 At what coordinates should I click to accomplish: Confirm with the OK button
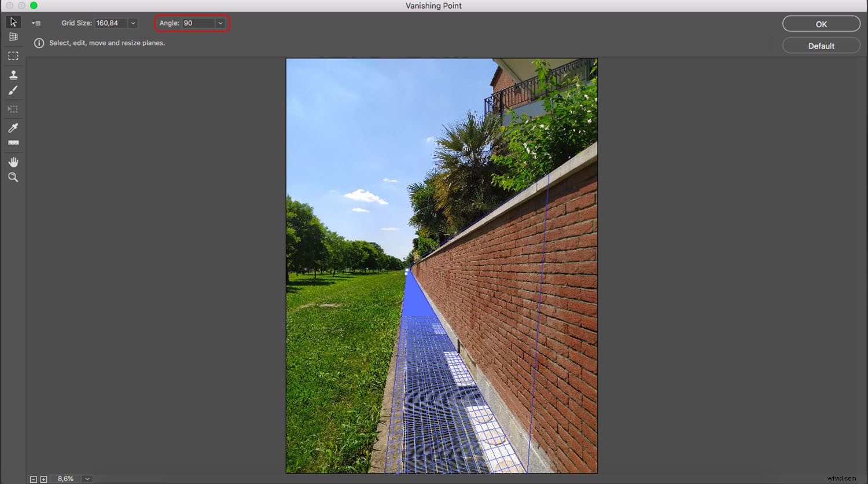pos(821,24)
